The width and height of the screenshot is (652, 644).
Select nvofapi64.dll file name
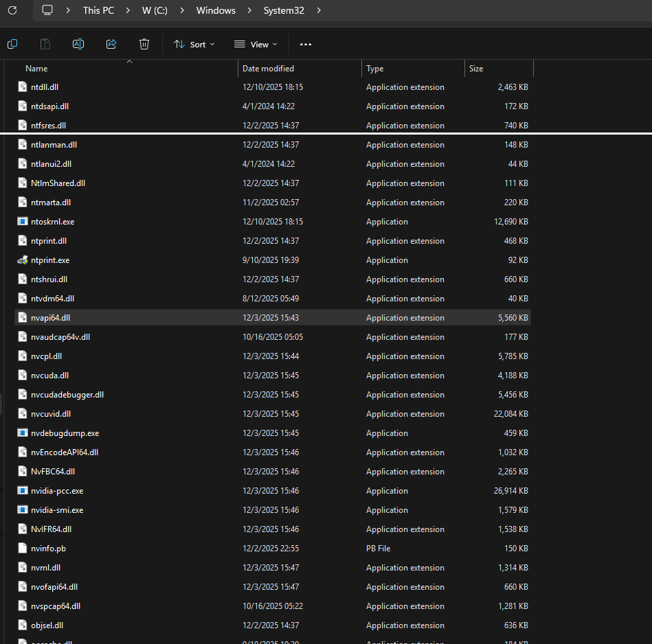pos(54,586)
